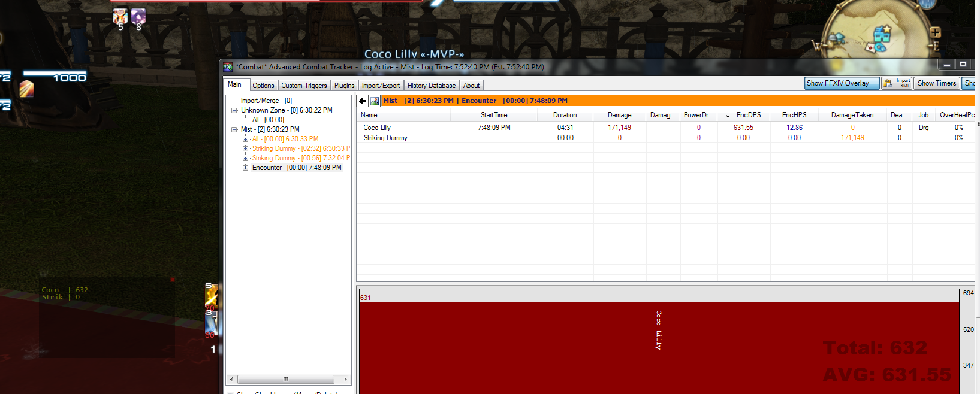This screenshot has height=394, width=980.
Task: Click the 7:48:09 PM start time cell
Action: coord(494,128)
